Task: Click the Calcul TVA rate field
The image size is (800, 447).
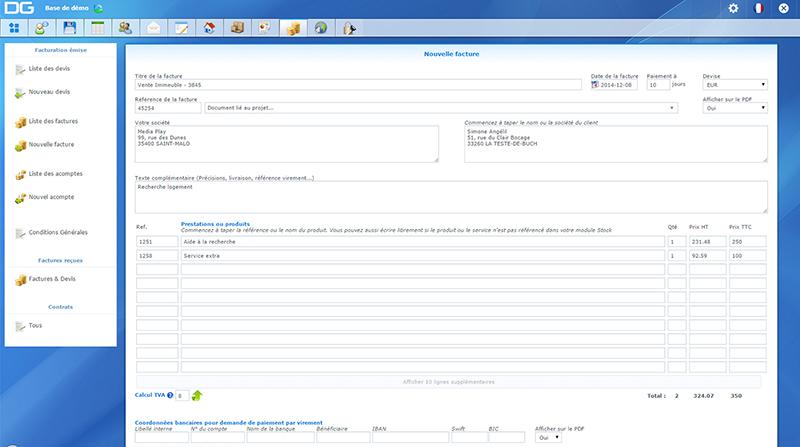Action: tap(182, 395)
